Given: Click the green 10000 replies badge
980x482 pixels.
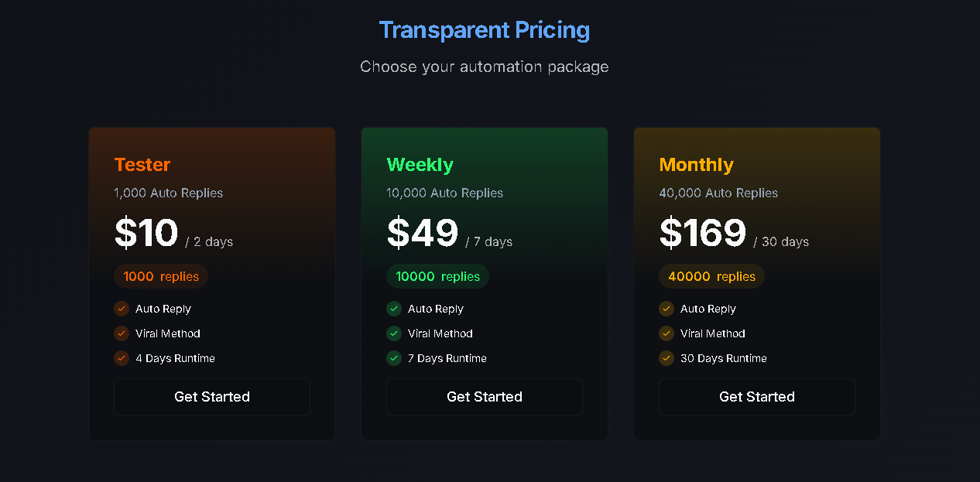Looking at the screenshot, I should tap(437, 276).
